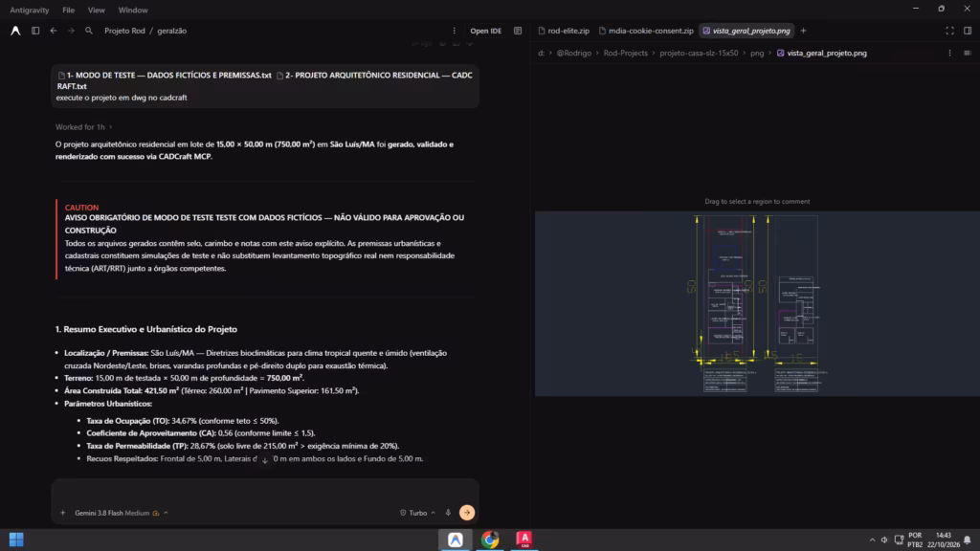Click the scroll-to-bottom arrow in the chat

[264, 460]
